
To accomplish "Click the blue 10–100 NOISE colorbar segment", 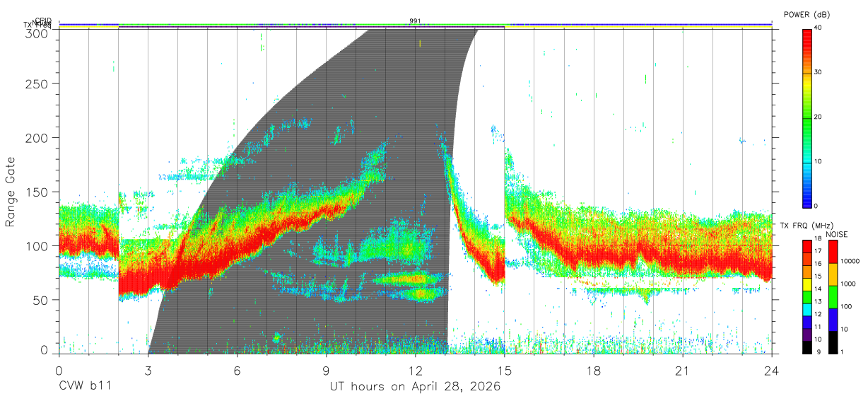I will tap(833, 319).
